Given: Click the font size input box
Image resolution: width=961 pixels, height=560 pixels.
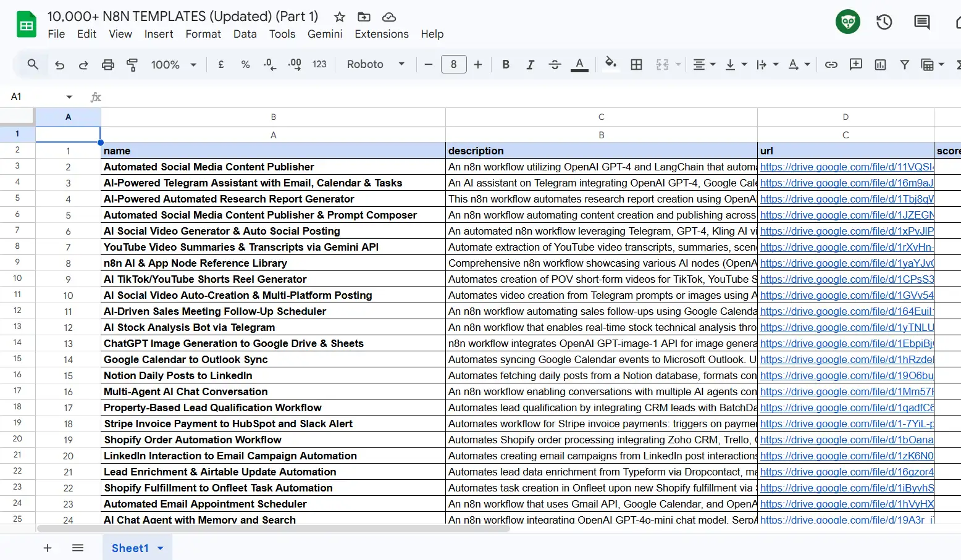Looking at the screenshot, I should click(453, 65).
